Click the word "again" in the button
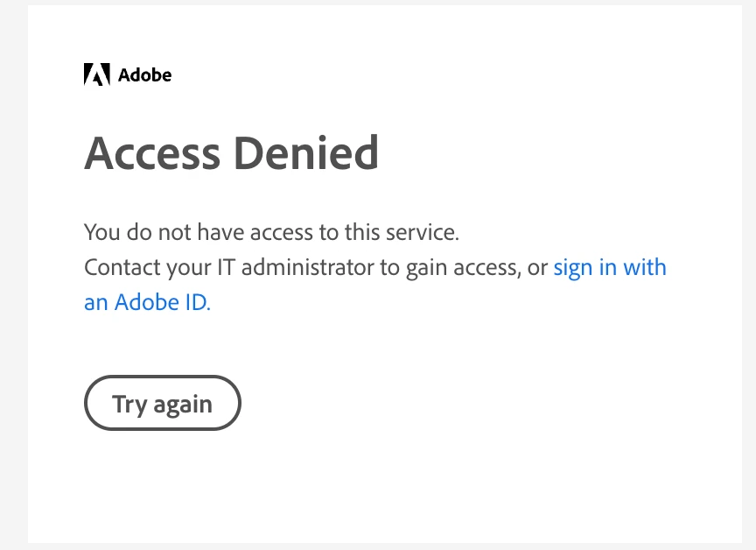The height and width of the screenshot is (550, 756). 183,404
